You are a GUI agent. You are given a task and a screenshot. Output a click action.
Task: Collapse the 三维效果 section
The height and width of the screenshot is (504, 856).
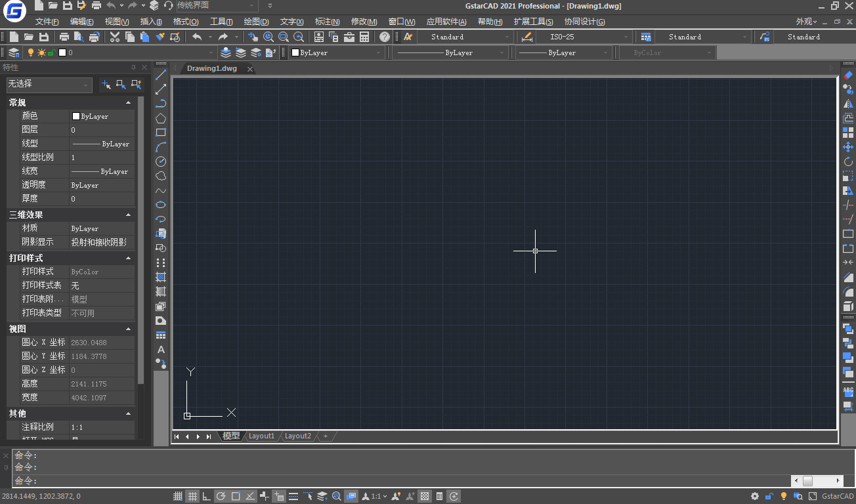(x=129, y=215)
